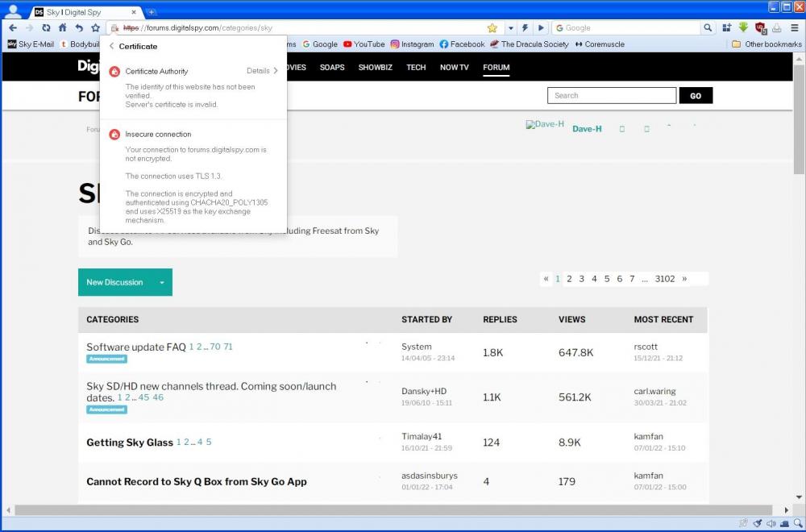Go back using the Certificate panel chevron
The width and height of the screenshot is (806, 532).
click(111, 46)
